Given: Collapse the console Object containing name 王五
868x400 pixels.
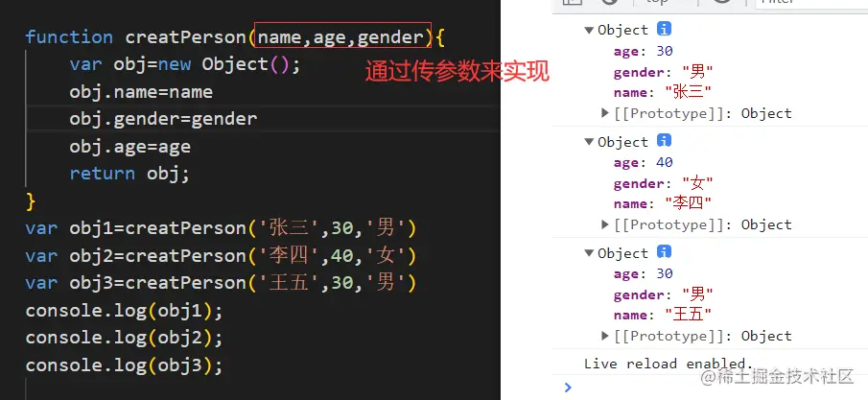Looking at the screenshot, I should tap(589, 253).
